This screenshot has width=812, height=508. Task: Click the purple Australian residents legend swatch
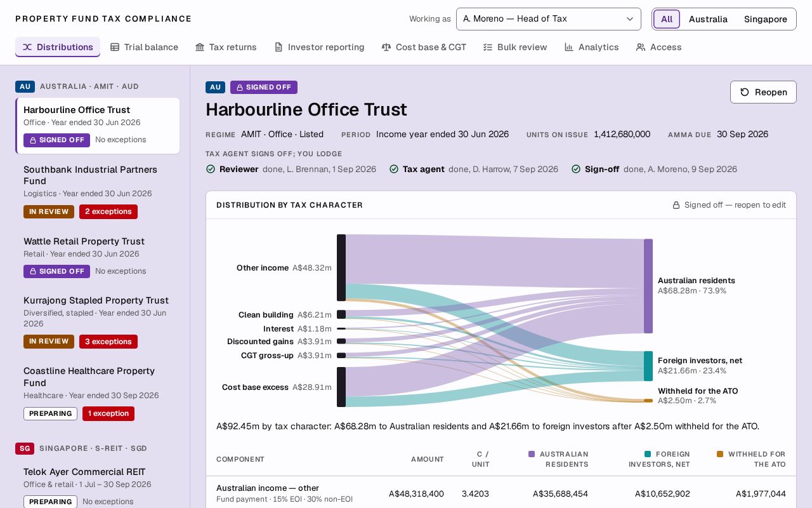(532, 454)
